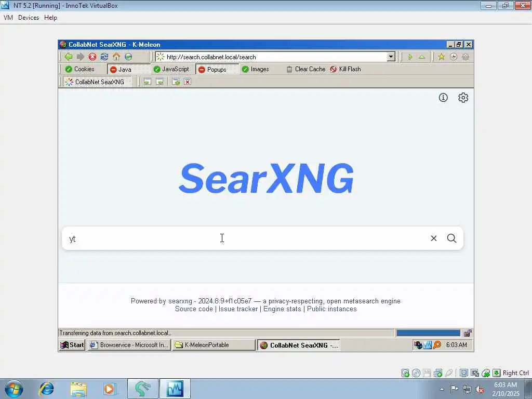Screen dimensions: 532x399
Task: Open the Windows 7 Start orb
Action: (14, 389)
